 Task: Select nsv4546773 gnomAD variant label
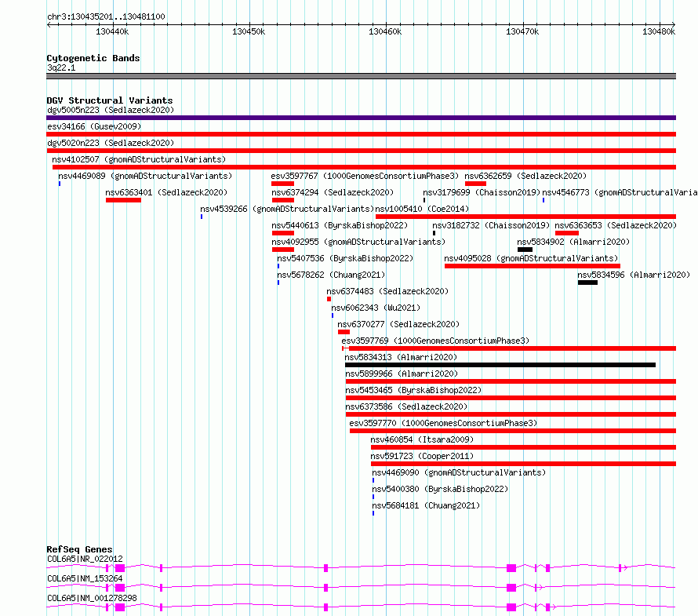coord(620,192)
